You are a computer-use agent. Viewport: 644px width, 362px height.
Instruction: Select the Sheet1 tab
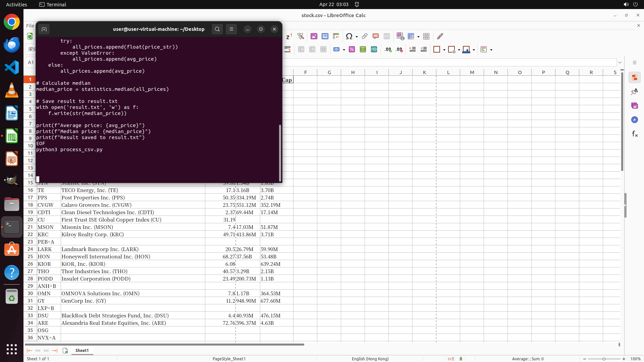pos(82,350)
